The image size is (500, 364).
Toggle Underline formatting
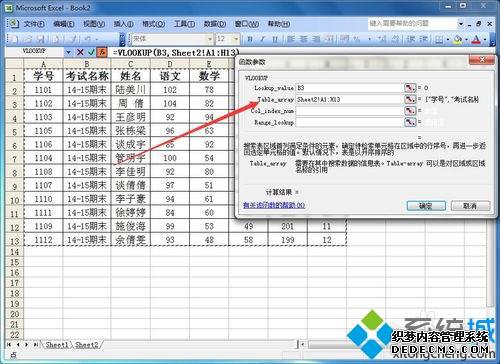pyautogui.click(x=275, y=39)
